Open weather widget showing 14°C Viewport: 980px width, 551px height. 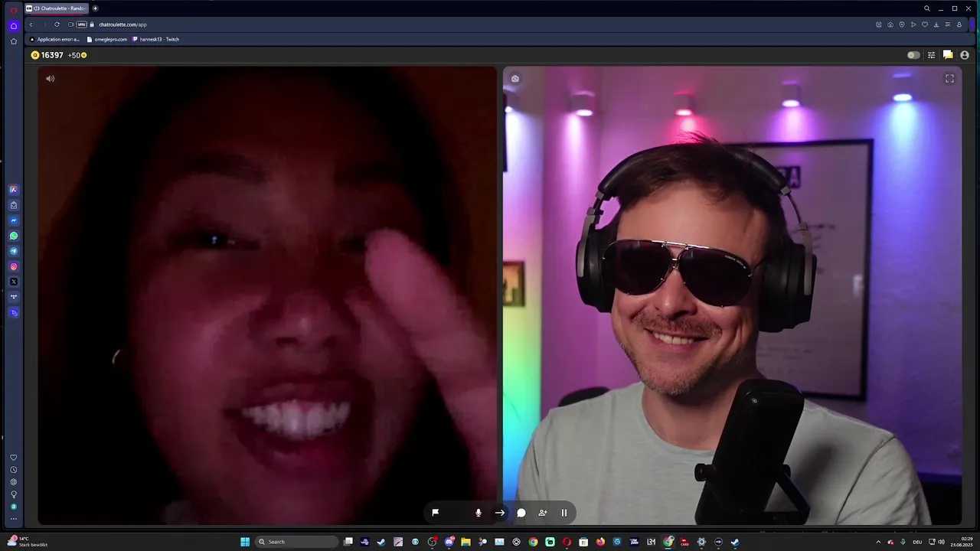(28, 542)
